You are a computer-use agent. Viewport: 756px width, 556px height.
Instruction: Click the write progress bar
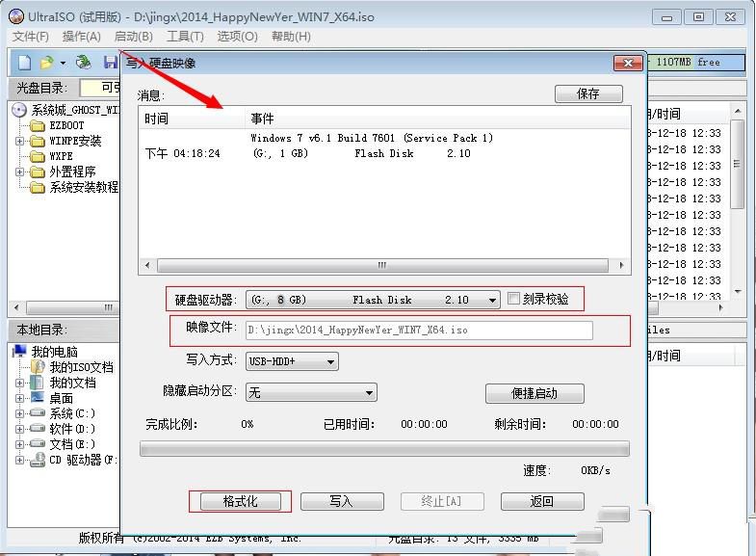coord(384,449)
